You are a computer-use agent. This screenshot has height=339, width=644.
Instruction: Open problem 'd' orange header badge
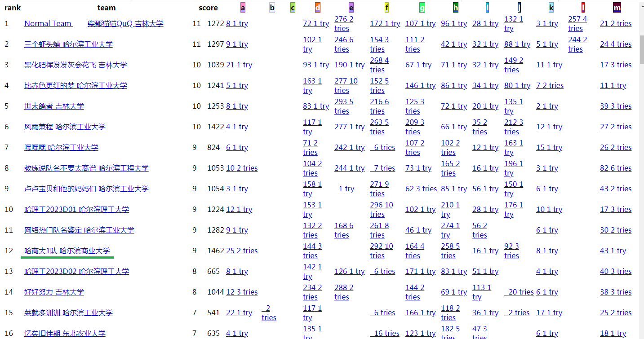[318, 8]
